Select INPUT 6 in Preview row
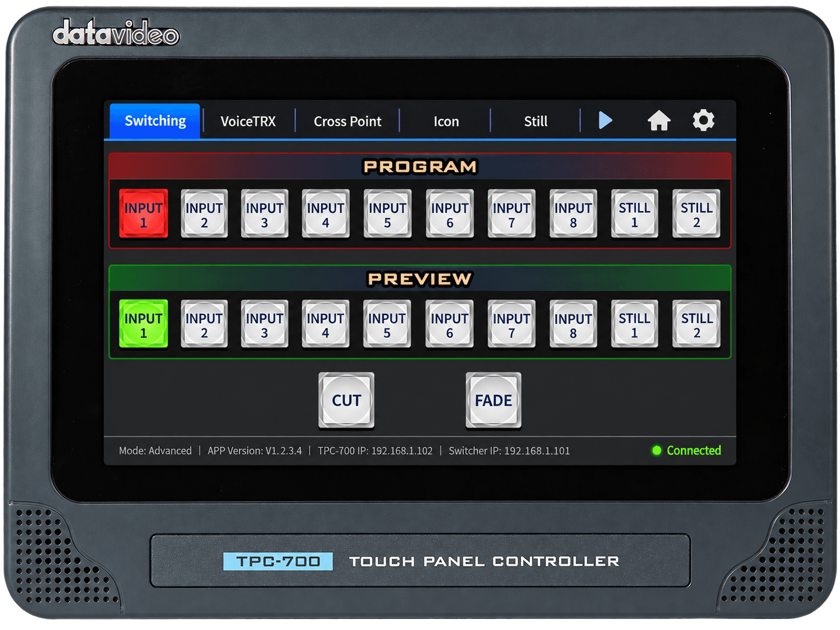Image resolution: width=840 pixels, height=630 pixels. pos(450,324)
